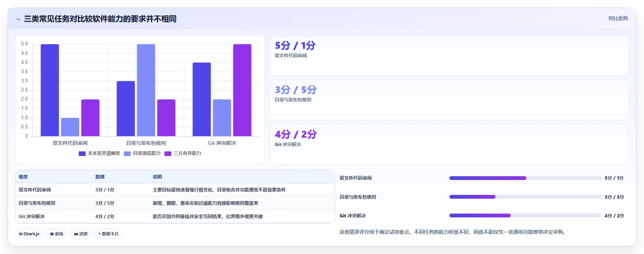Click the 5.0 y-axis tick label
Viewport: 644px width, 254px height.
[24, 44]
